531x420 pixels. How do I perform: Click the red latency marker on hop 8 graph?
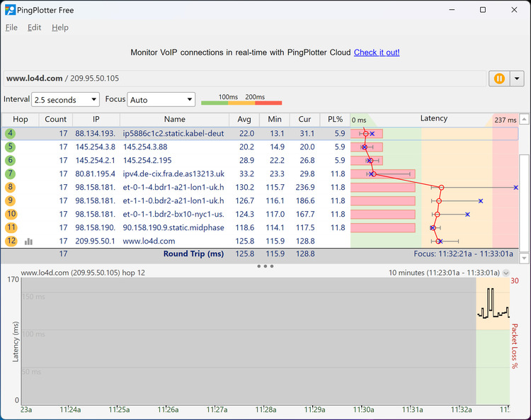pos(441,187)
